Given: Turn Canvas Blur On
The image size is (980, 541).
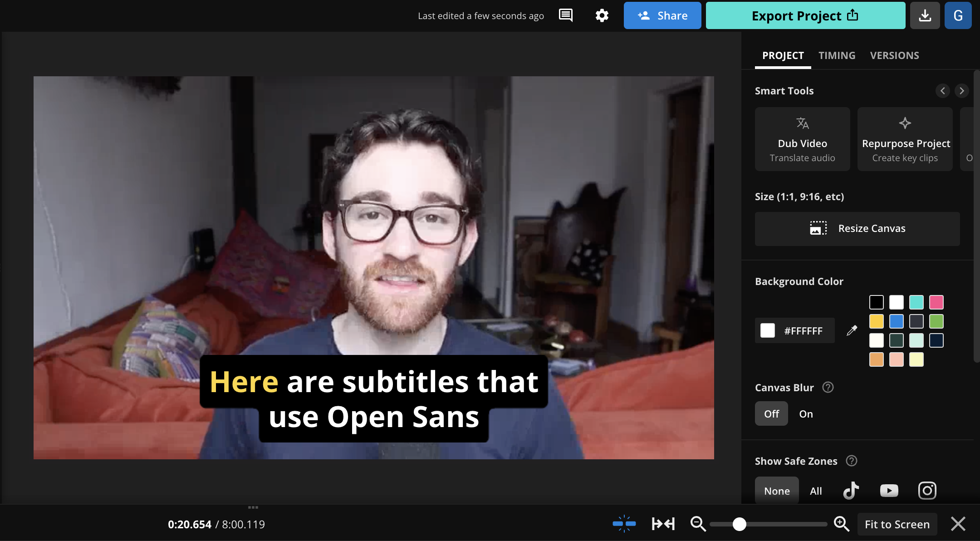Looking at the screenshot, I should pos(806,414).
